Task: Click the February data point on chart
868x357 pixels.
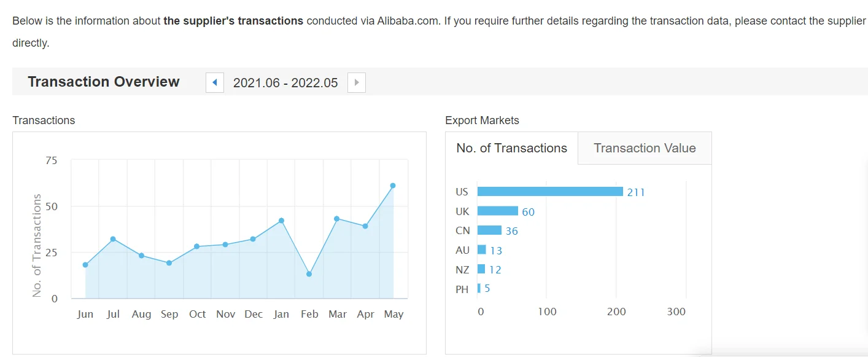Action: [x=309, y=274]
